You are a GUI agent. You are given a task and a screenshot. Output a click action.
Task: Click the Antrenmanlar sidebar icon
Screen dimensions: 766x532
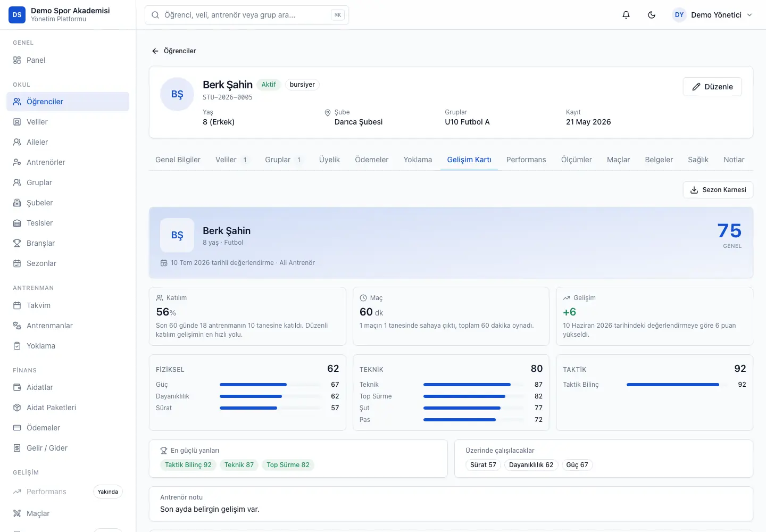click(x=17, y=326)
